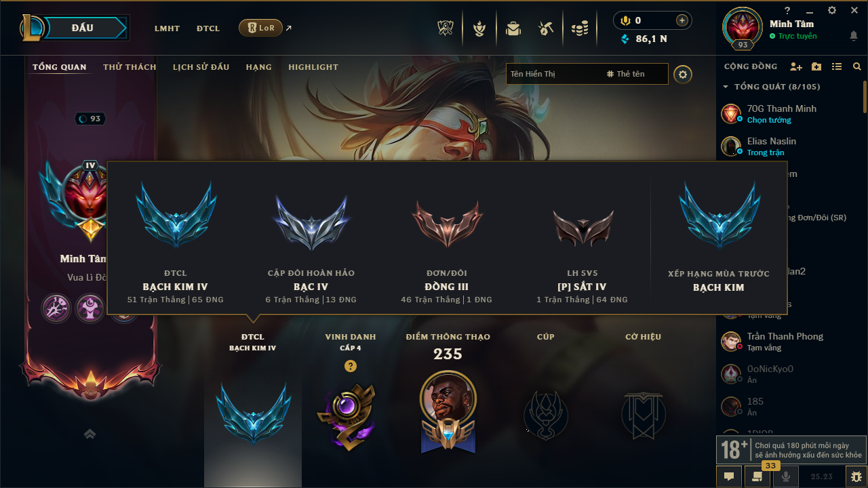Toggle the microphone mute button
Screen dimensions: 868x488
coord(786,476)
